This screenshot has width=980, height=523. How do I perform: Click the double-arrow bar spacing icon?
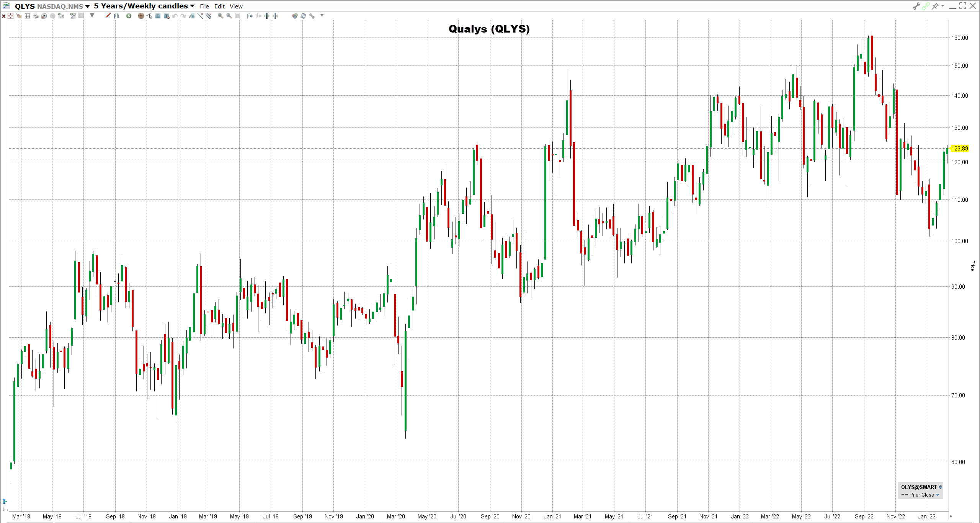(267, 16)
